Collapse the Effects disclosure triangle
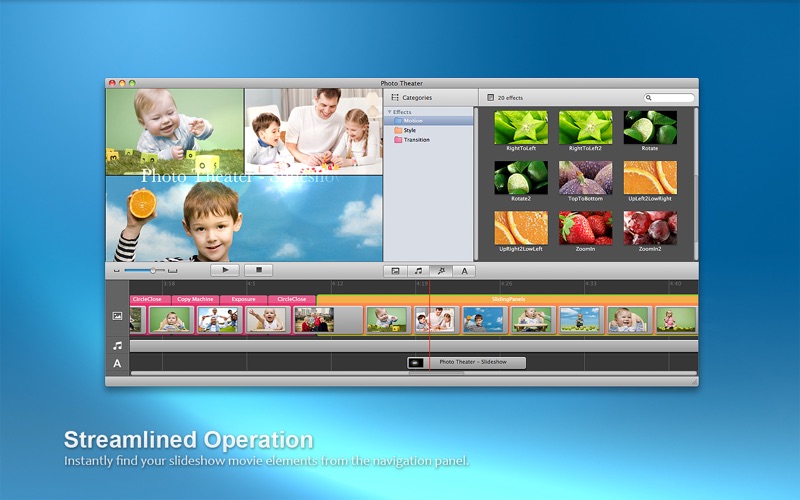This screenshot has height=500, width=800. coord(389,112)
